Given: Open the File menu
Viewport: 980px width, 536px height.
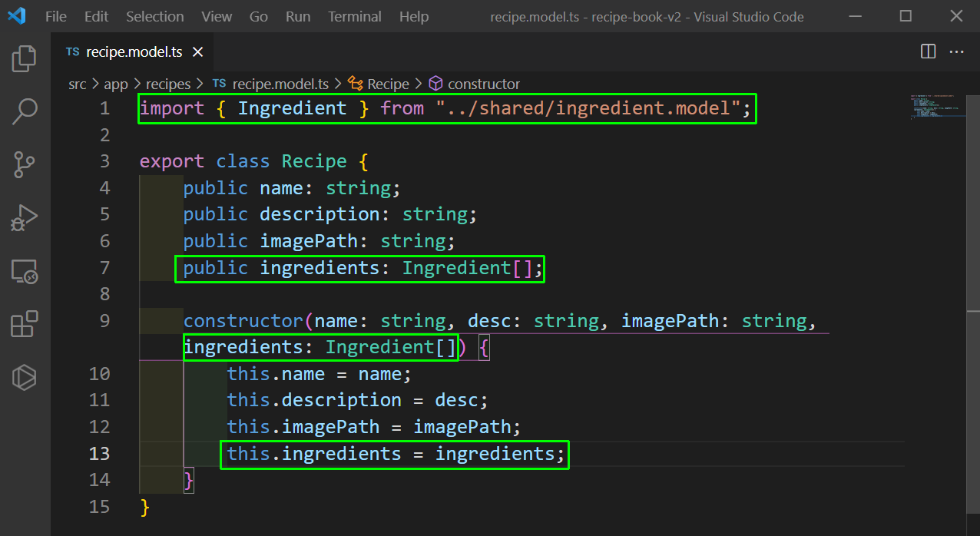Looking at the screenshot, I should click(x=56, y=16).
